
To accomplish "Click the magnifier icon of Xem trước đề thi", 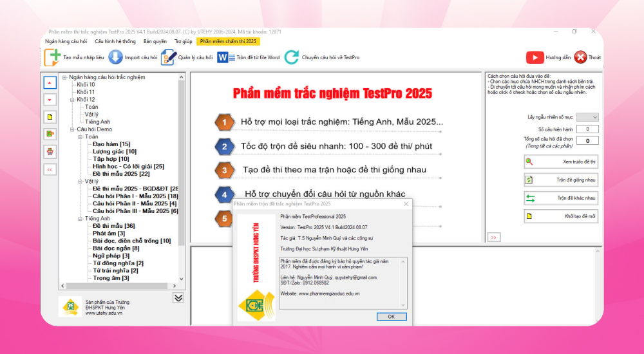I will coord(529,162).
